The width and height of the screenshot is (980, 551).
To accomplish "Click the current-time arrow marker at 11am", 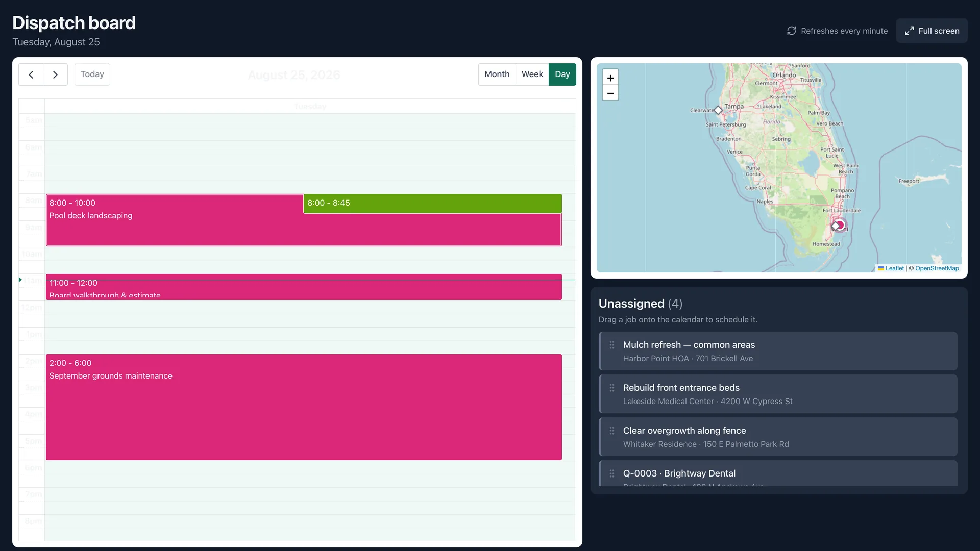I will coord(20,280).
